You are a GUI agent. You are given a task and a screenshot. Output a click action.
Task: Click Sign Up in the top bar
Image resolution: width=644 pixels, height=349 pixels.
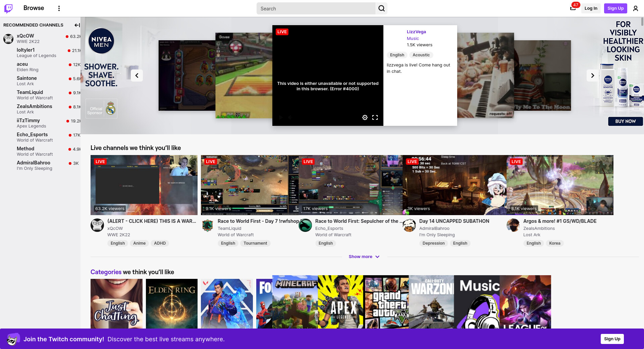[615, 8]
